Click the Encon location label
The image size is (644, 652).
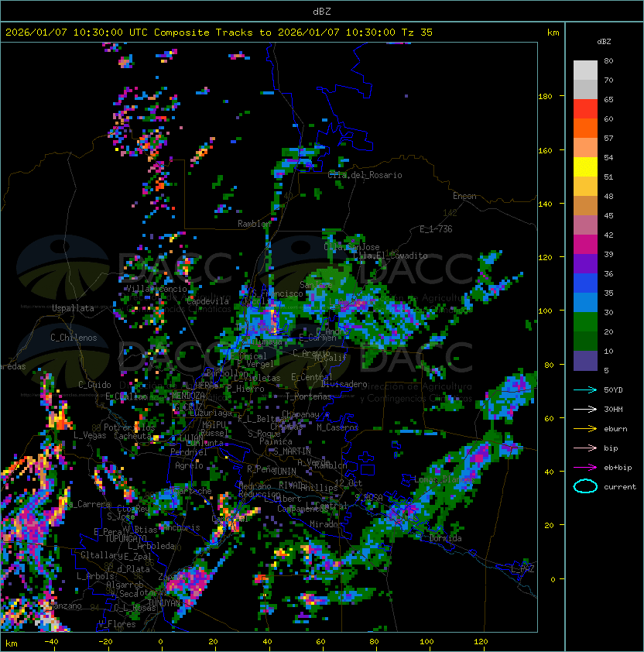tap(464, 196)
